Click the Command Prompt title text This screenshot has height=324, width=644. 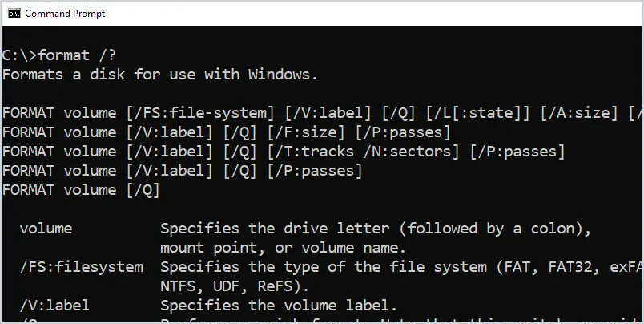coord(65,14)
